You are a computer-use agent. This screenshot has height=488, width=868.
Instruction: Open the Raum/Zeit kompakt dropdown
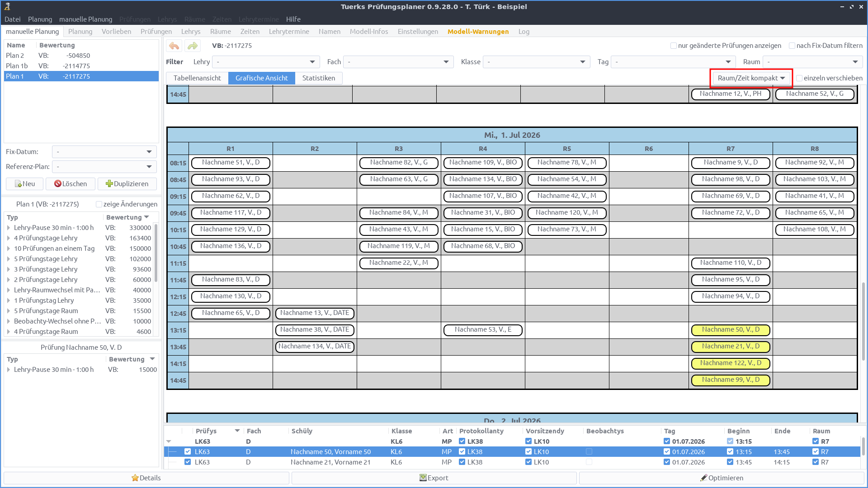coord(751,78)
